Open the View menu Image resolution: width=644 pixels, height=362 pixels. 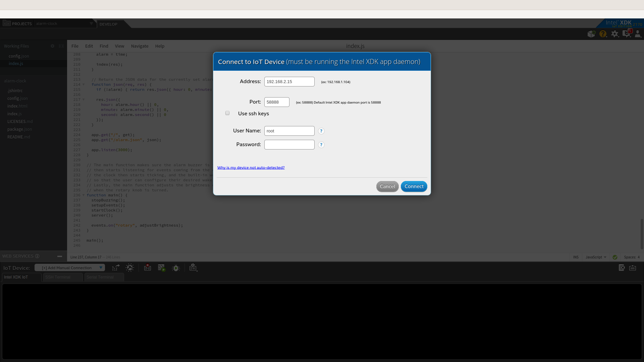(119, 46)
